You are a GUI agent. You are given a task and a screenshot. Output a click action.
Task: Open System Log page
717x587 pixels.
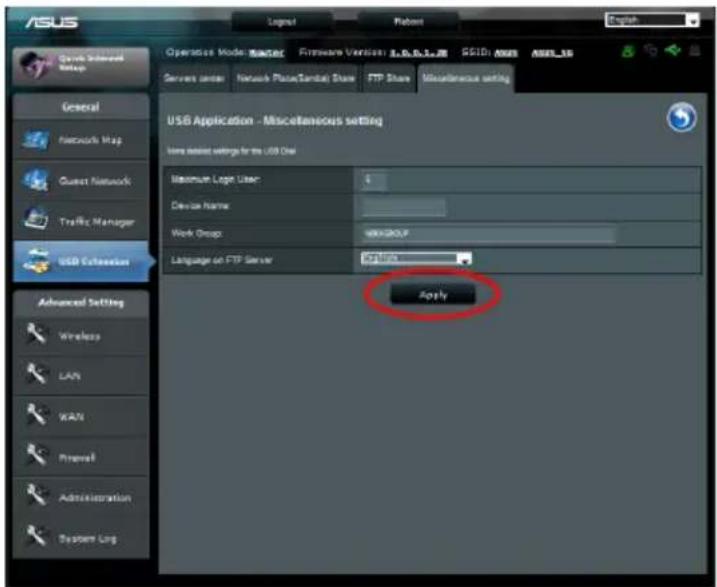tap(81, 538)
